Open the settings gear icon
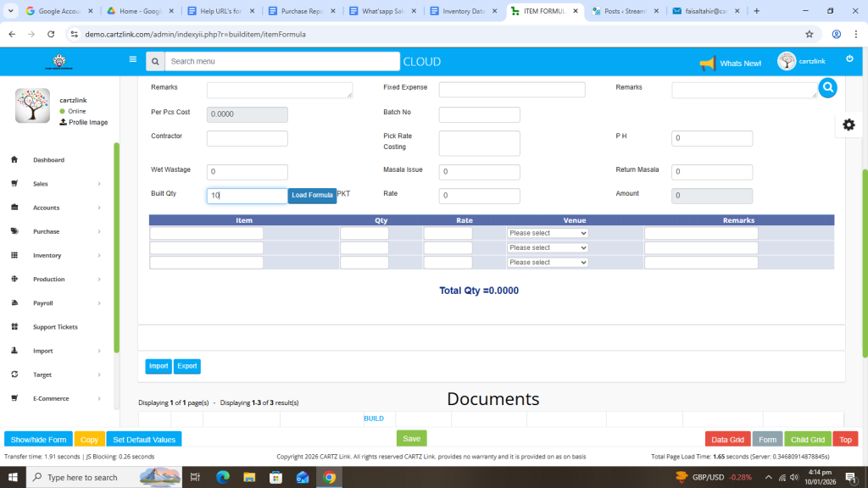 (x=849, y=125)
